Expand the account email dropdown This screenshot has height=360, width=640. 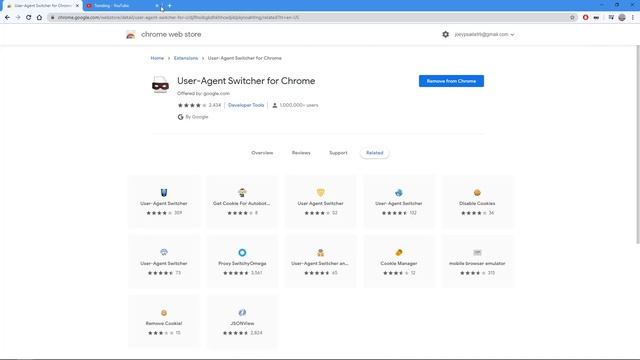tap(484, 35)
